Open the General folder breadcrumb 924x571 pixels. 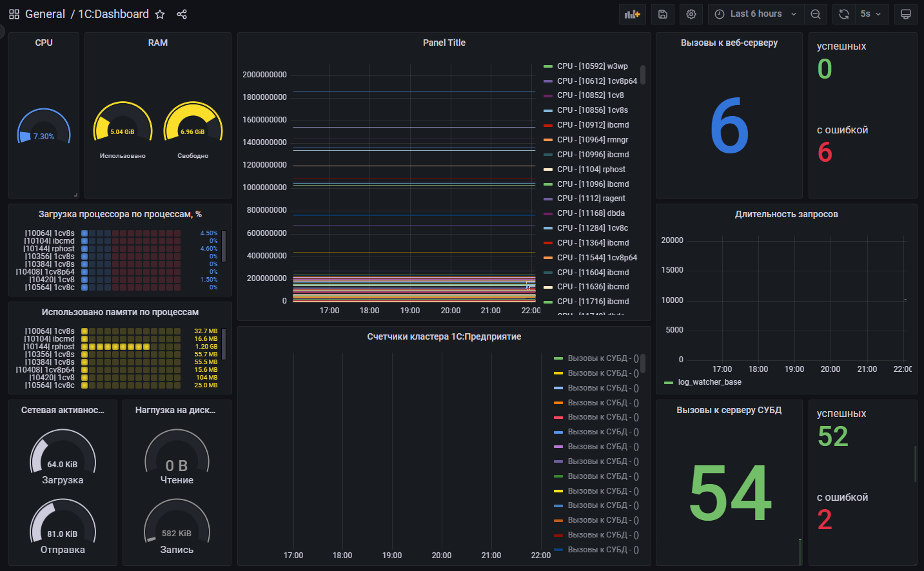tap(45, 14)
